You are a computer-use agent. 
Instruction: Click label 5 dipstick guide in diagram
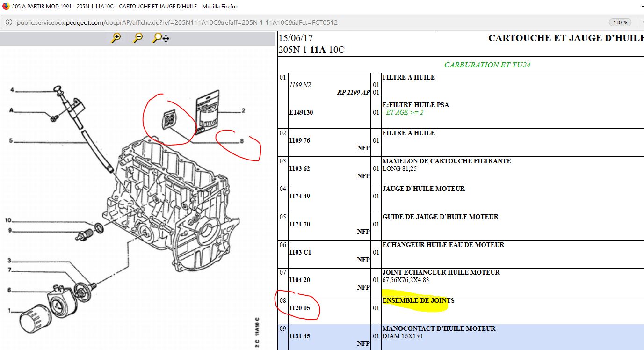[x=11, y=140]
